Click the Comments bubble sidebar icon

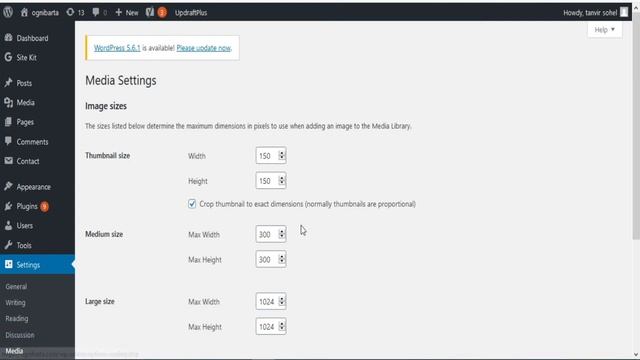coord(8,141)
